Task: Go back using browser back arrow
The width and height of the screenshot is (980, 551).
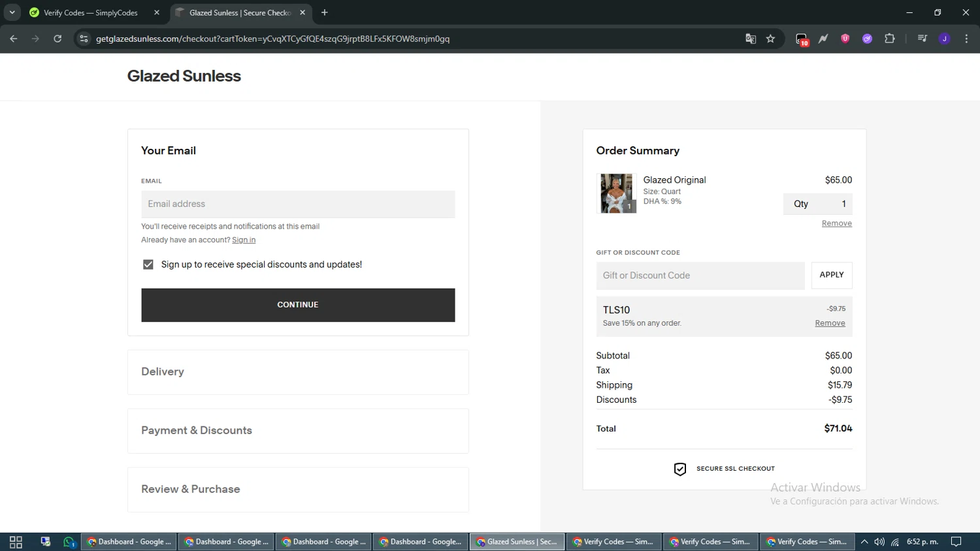Action: click(14, 39)
